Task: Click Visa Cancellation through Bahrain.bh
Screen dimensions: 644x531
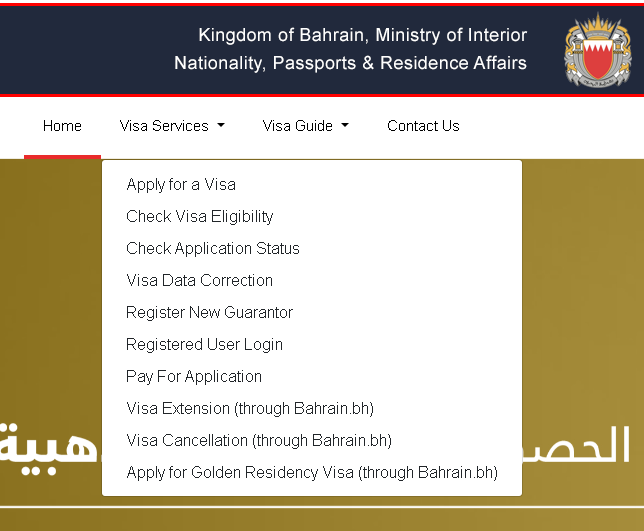Action: click(259, 441)
